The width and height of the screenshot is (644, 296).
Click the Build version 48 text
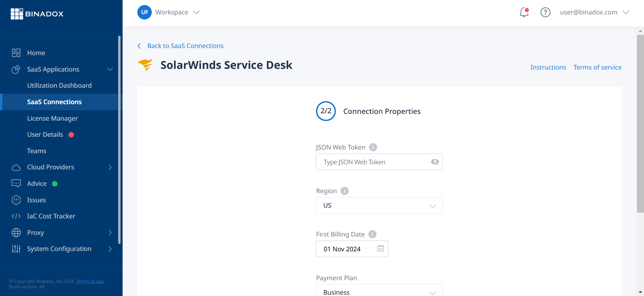click(27, 287)
